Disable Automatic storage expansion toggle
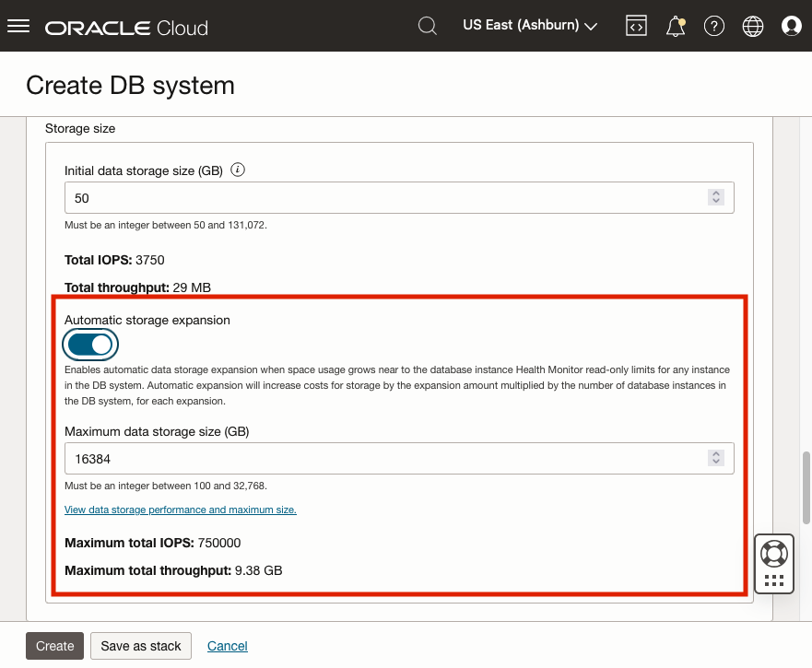 [91, 345]
